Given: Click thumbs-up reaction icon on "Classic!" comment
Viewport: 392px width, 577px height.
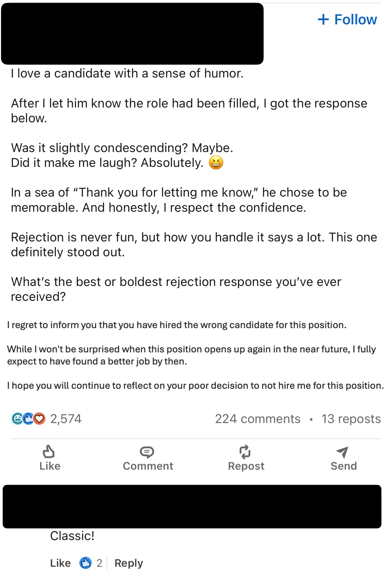Looking at the screenshot, I should 86,563.
